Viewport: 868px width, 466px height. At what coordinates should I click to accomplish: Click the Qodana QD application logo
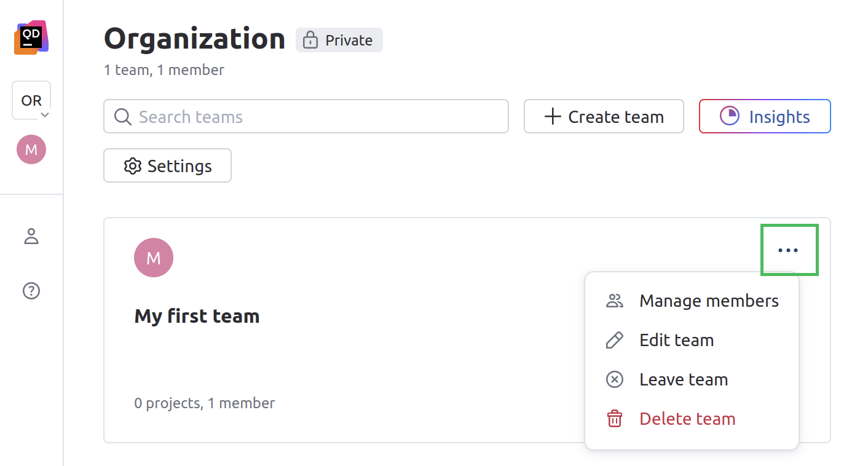[31, 37]
